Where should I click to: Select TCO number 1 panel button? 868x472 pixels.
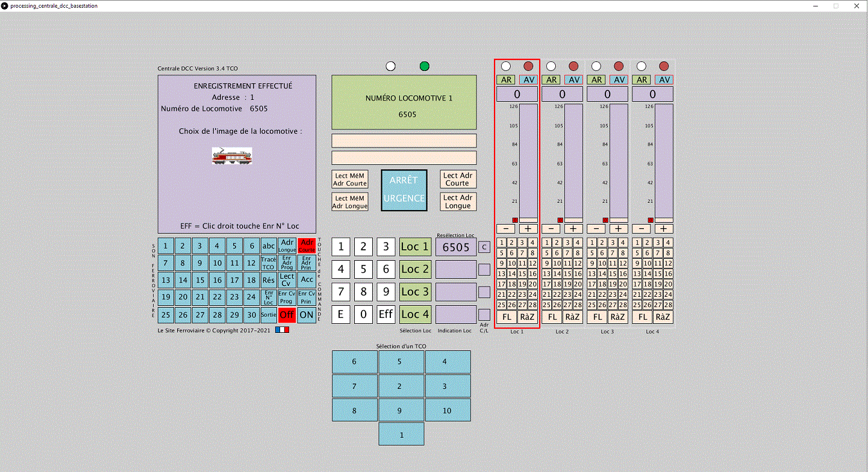pyautogui.click(x=402, y=434)
